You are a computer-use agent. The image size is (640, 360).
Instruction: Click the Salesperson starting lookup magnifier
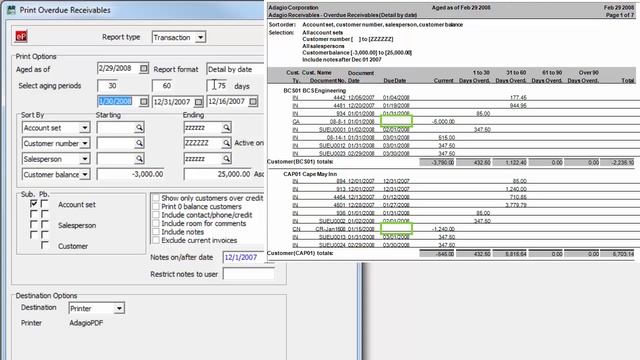139,159
